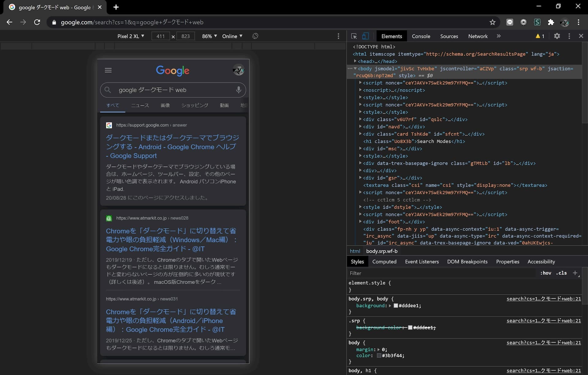This screenshot has height=375, width=588.
Task: Open the chat bubble extension icon
Action: tap(510, 22)
